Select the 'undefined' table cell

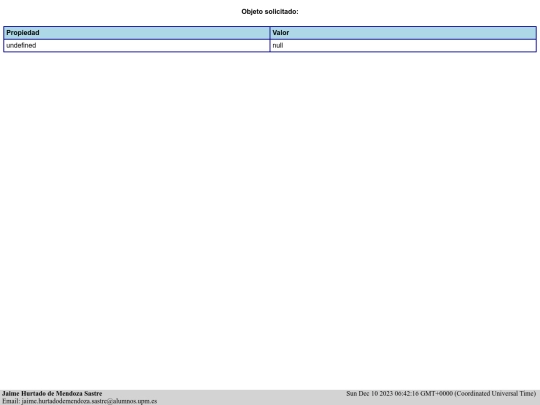[136, 45]
